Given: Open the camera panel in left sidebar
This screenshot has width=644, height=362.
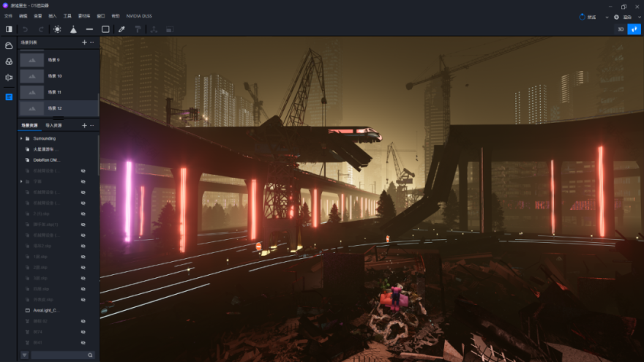Looking at the screenshot, I should click(9, 78).
